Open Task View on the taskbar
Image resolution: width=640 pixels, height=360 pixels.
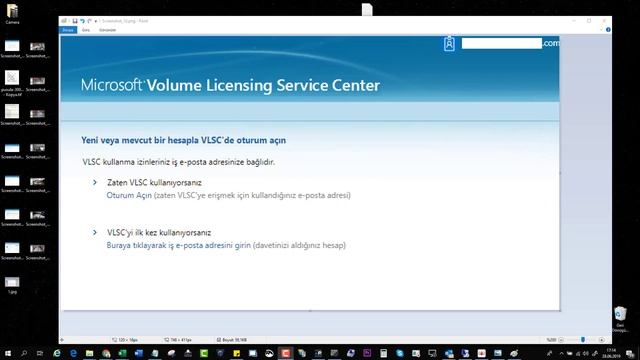click(40, 353)
